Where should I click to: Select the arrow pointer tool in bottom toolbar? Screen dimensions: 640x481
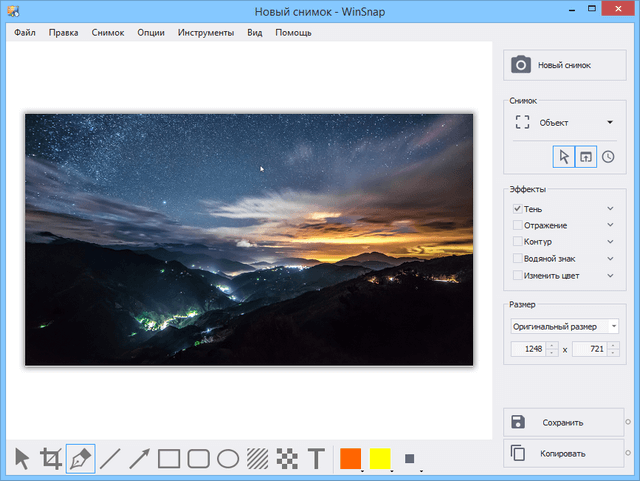tap(22, 459)
